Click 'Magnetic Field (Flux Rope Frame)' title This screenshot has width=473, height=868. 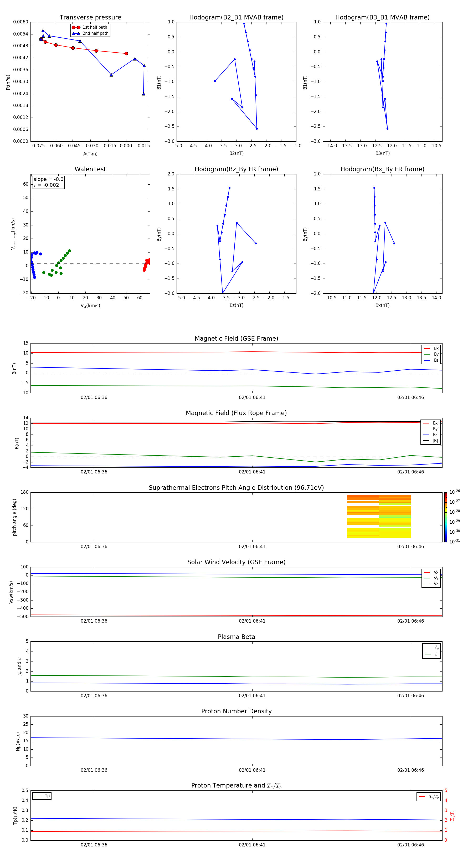point(236,413)
